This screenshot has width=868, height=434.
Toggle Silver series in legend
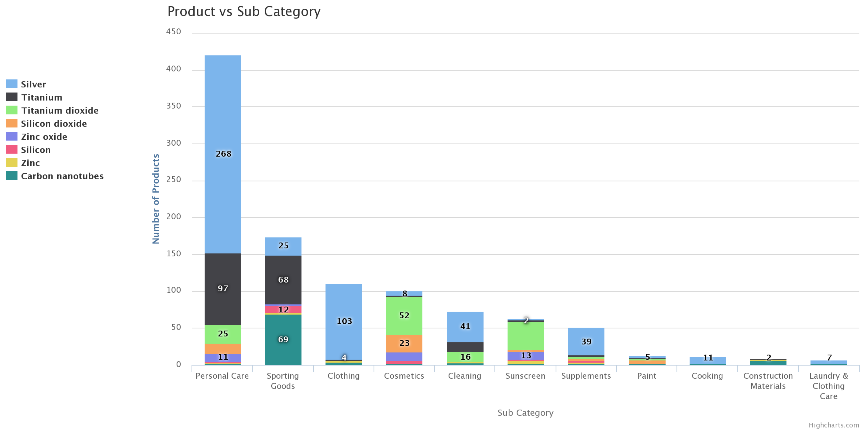click(x=33, y=84)
